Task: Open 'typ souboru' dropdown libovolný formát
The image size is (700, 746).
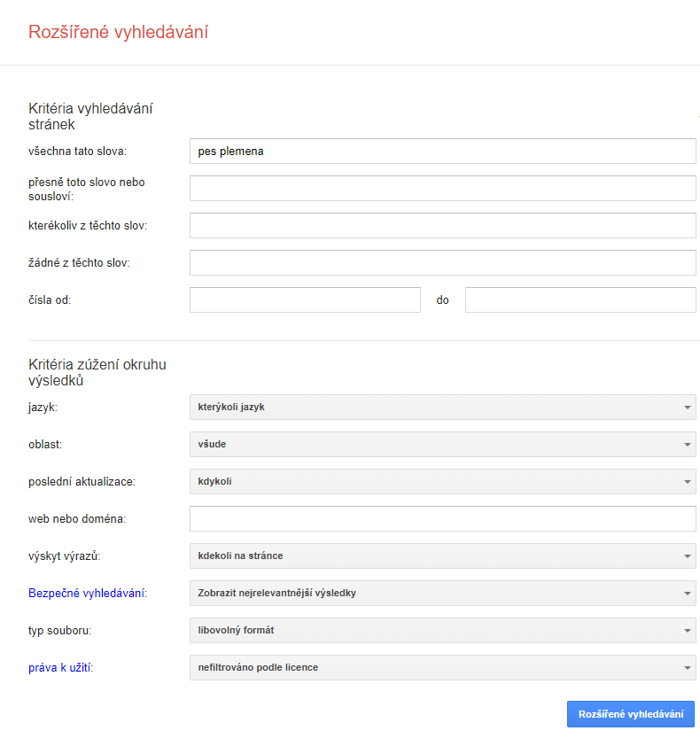Action: 442,631
